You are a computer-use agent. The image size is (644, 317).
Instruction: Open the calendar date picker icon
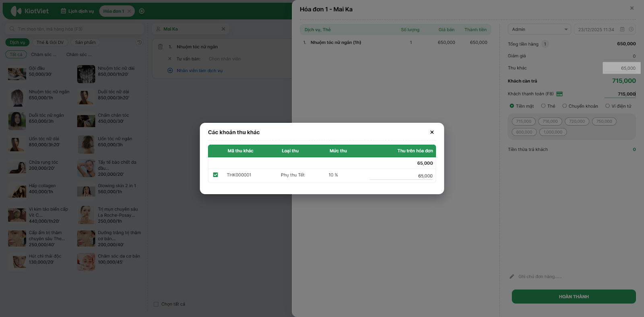pyautogui.click(x=622, y=29)
